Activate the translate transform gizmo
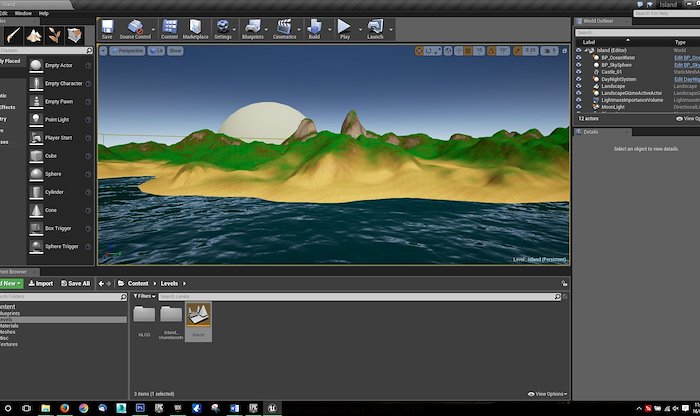The height and width of the screenshot is (416, 700). (419, 51)
